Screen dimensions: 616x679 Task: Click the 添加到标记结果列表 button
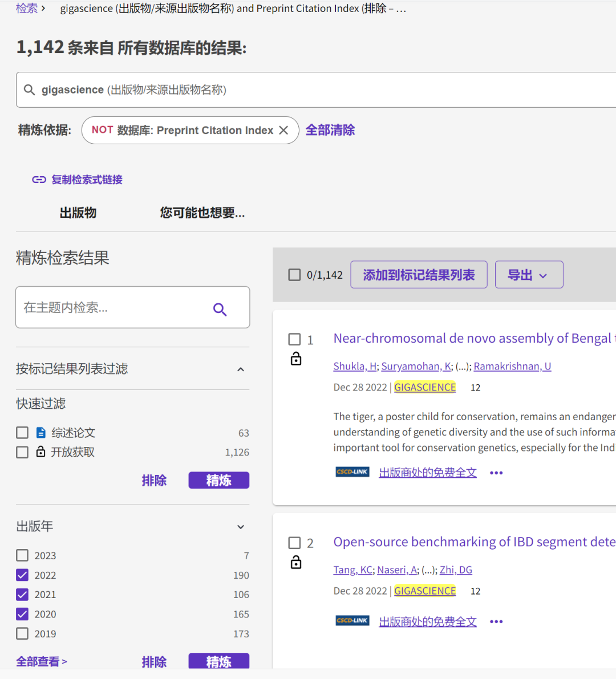[419, 274]
